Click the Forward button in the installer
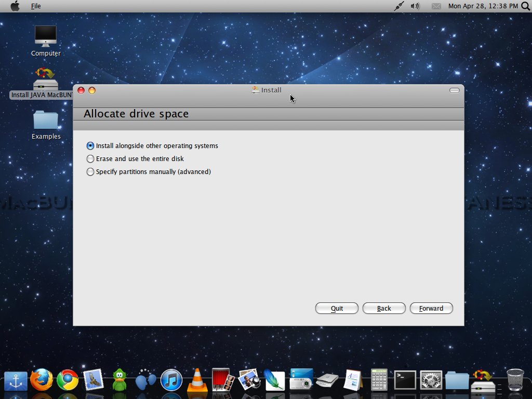The width and height of the screenshot is (532, 399). tap(431, 308)
